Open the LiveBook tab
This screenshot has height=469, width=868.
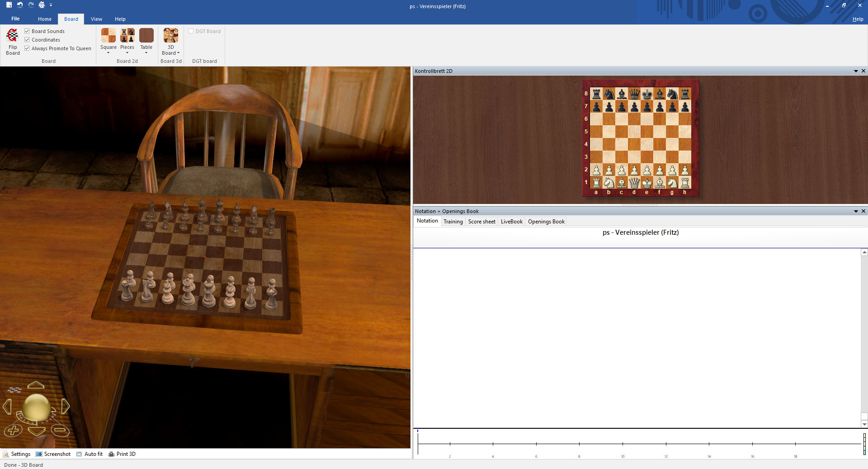click(x=511, y=221)
